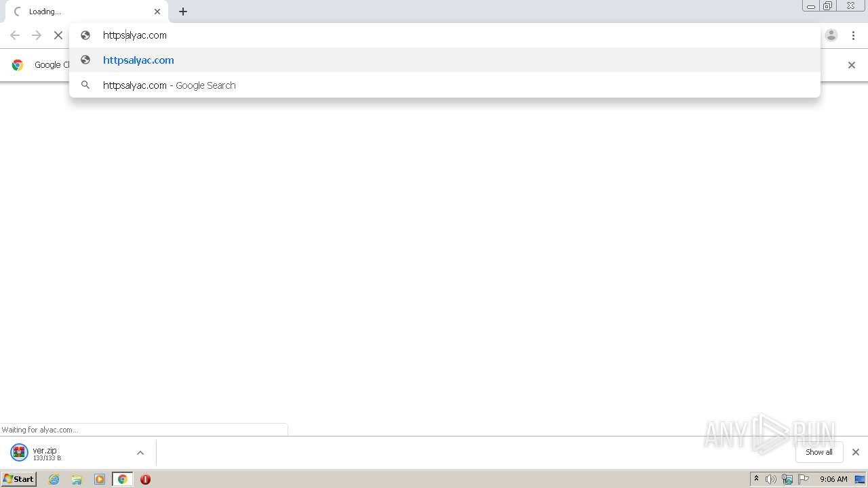The width and height of the screenshot is (868, 488).
Task: Open the red Opera taskbar icon
Action: [x=145, y=479]
